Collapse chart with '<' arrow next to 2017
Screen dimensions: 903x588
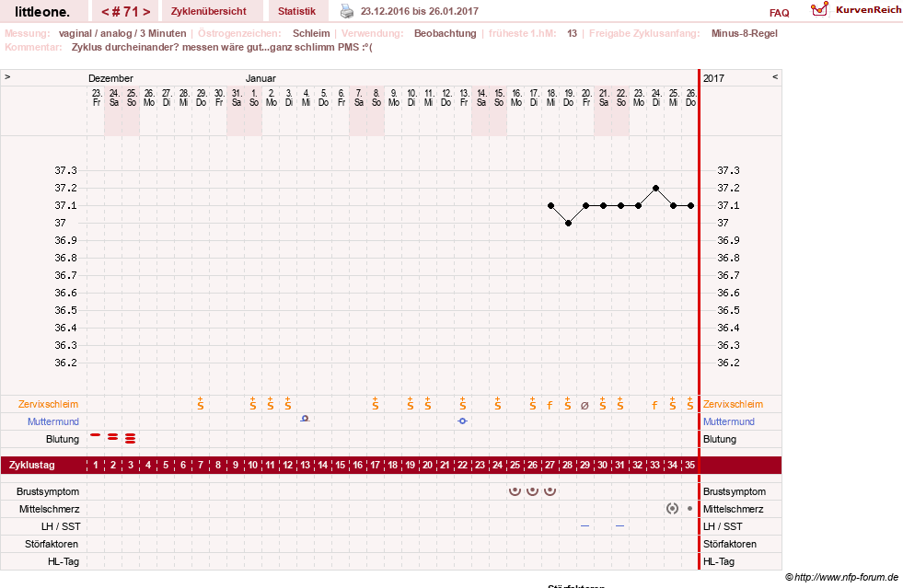point(775,76)
